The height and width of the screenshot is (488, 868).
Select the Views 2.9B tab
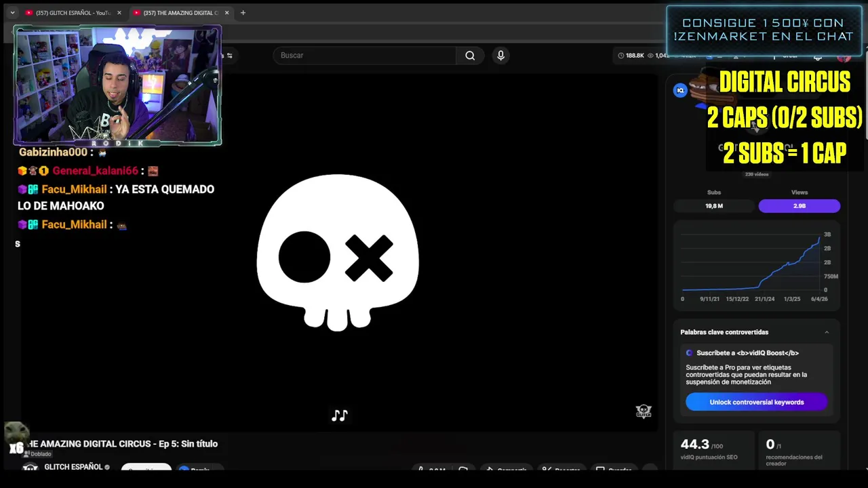(x=800, y=206)
